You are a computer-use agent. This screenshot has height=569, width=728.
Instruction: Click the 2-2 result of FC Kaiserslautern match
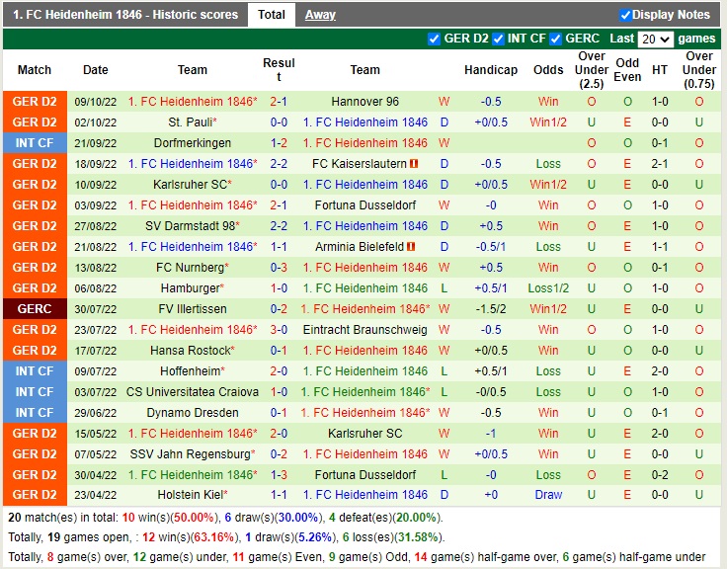click(x=279, y=164)
